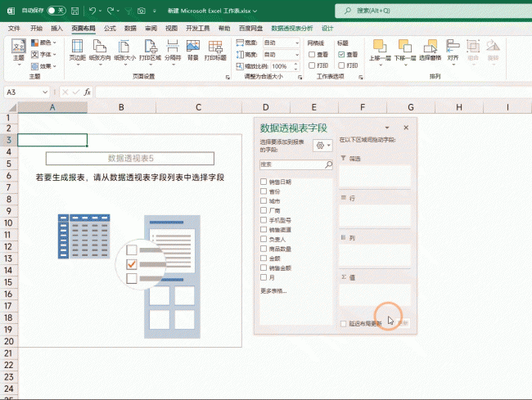Click the select-all corner of the sheet

[x=12, y=108]
